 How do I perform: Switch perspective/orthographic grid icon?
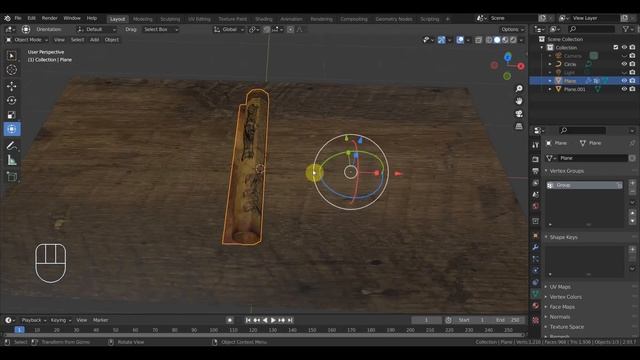point(519,126)
